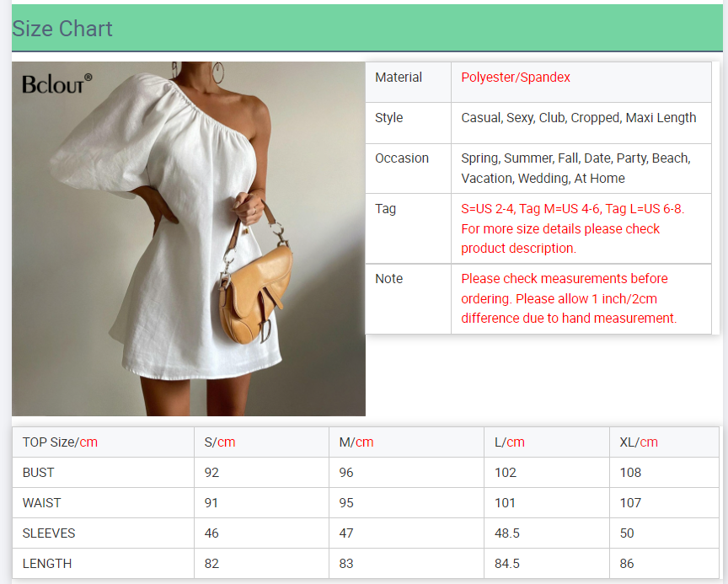
Task: Select the M/cm column header
Action: pyautogui.click(x=356, y=442)
